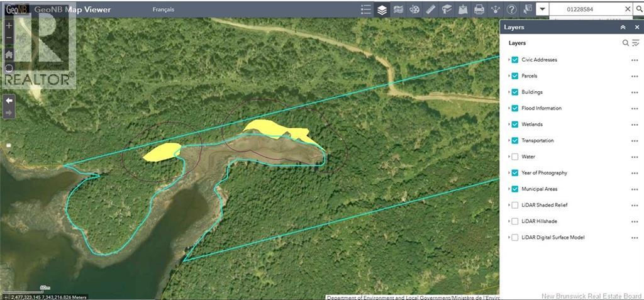
Task: Open options for Wetlands layer
Action: click(635, 125)
